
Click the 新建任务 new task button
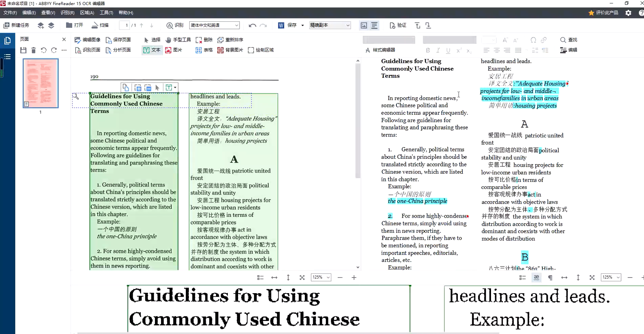click(x=16, y=25)
